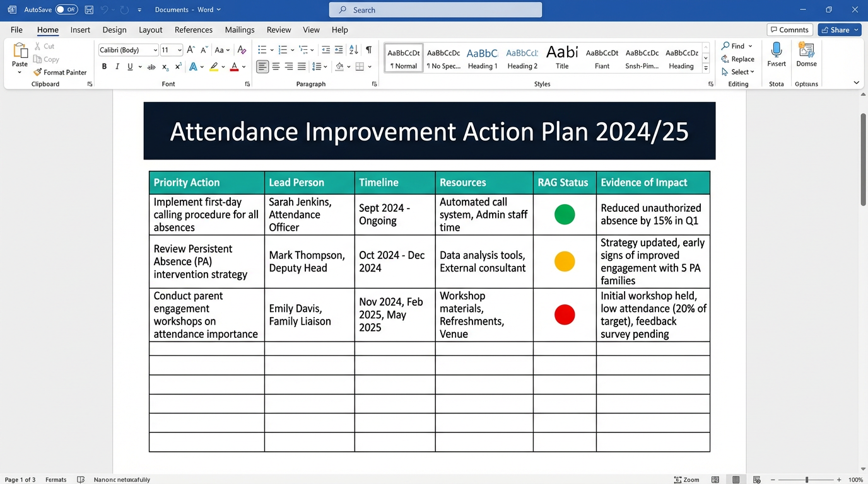This screenshot has height=484, width=868.
Task: Apply subscript to text
Action: 164,66
